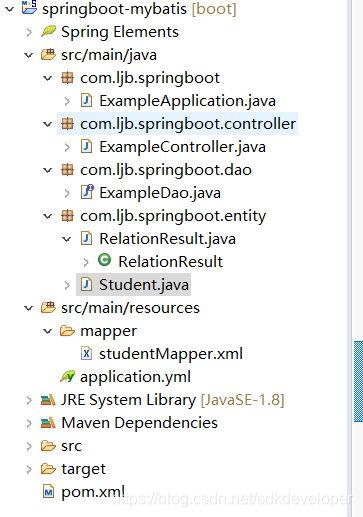
Task: Click the JRE System Library icon
Action: click(x=48, y=400)
